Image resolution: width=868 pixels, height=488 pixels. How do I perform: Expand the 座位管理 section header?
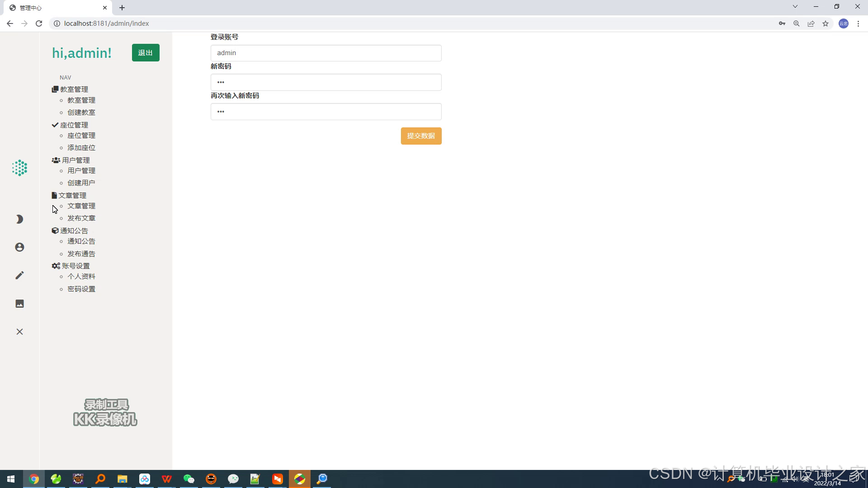pos(70,125)
